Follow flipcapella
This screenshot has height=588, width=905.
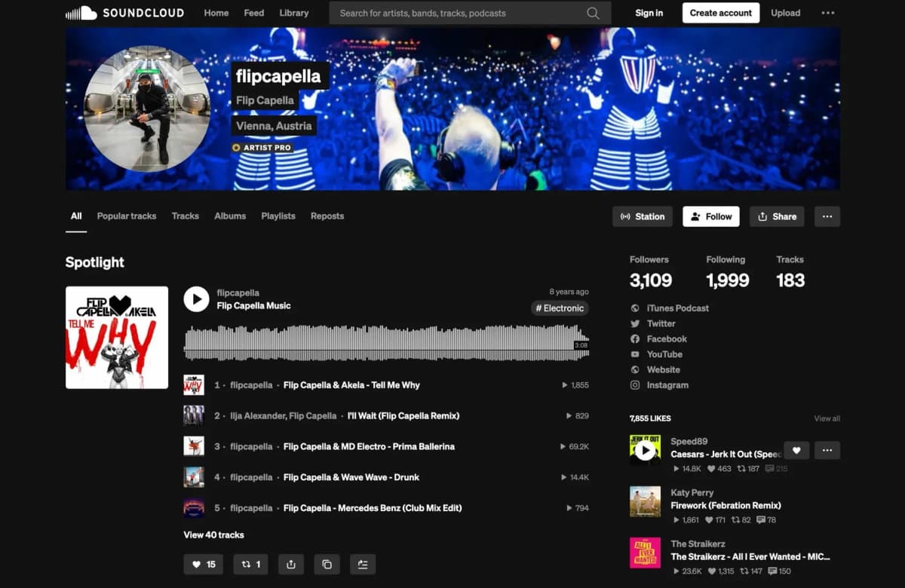pos(711,216)
